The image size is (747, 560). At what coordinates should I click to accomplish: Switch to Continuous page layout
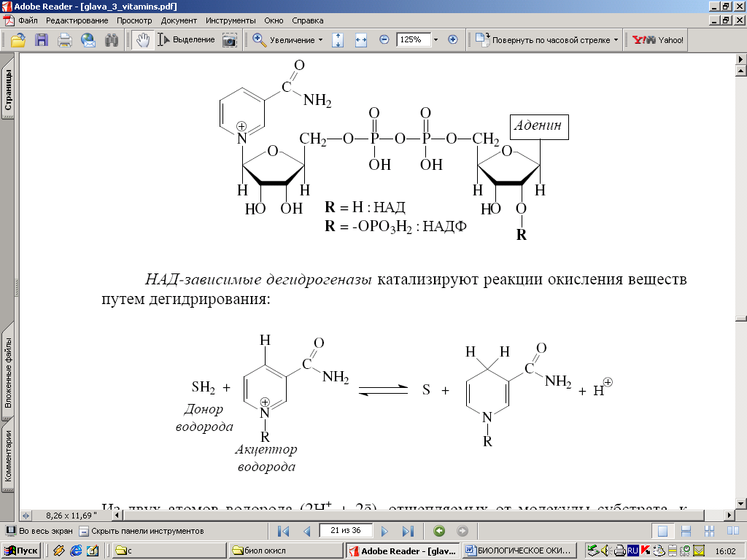point(686,531)
